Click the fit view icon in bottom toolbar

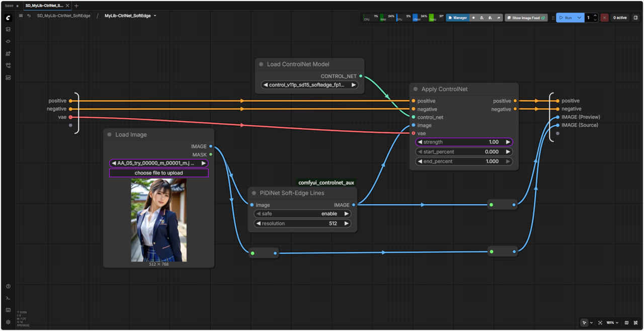point(601,322)
